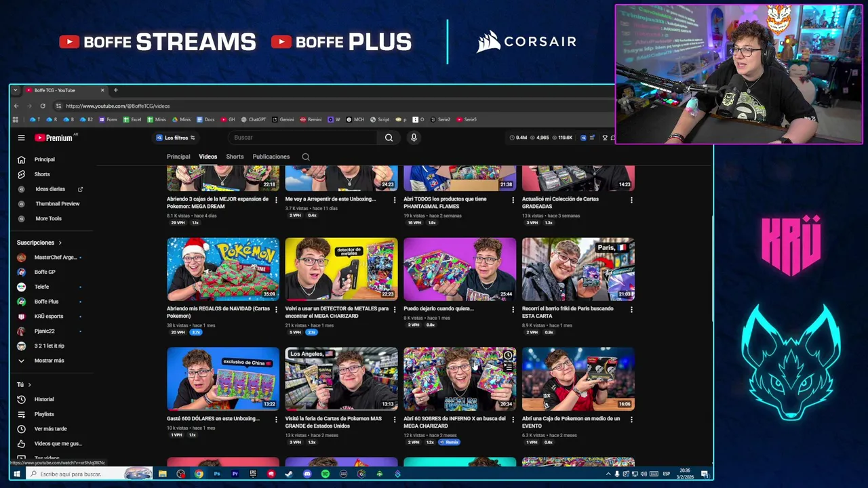Open the Boffe GP subscription
This screenshot has width=868, height=488.
tap(45, 272)
